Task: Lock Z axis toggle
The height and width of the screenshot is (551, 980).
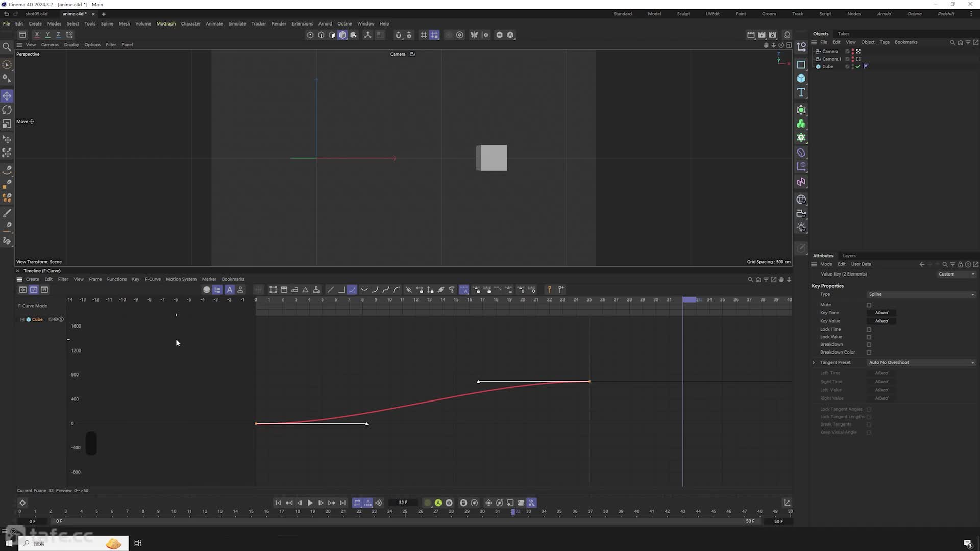Action: click(x=58, y=35)
